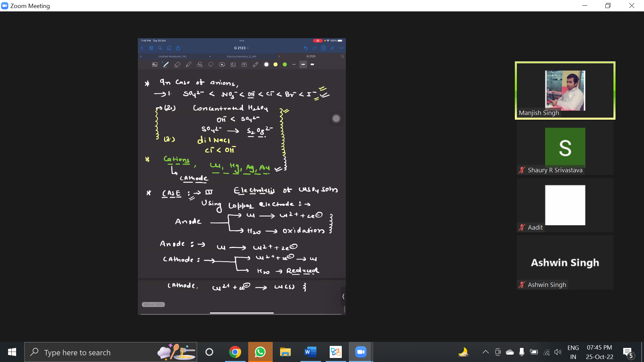Open File Explorer from the taskbar

(285, 352)
